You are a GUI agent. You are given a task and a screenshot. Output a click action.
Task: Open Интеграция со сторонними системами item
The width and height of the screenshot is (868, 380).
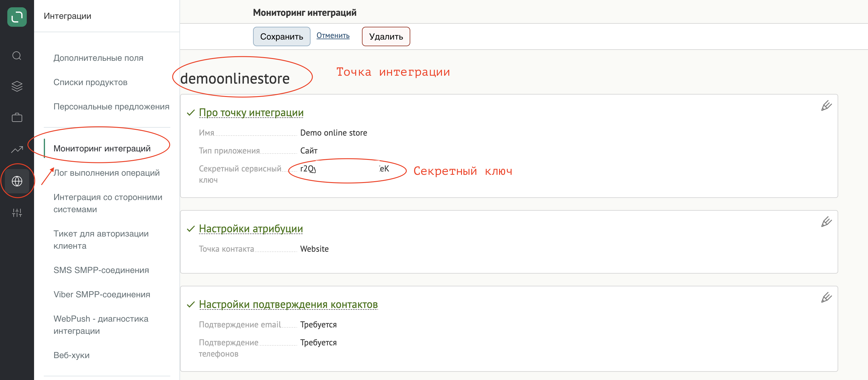tap(108, 203)
